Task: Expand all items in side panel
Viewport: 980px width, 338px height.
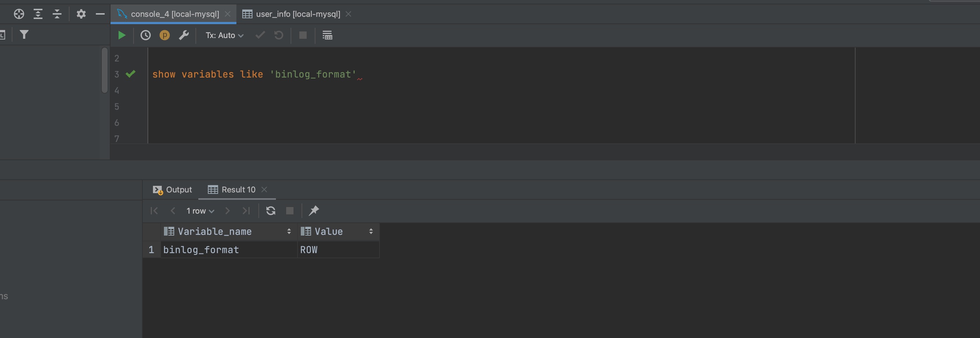Action: tap(38, 14)
